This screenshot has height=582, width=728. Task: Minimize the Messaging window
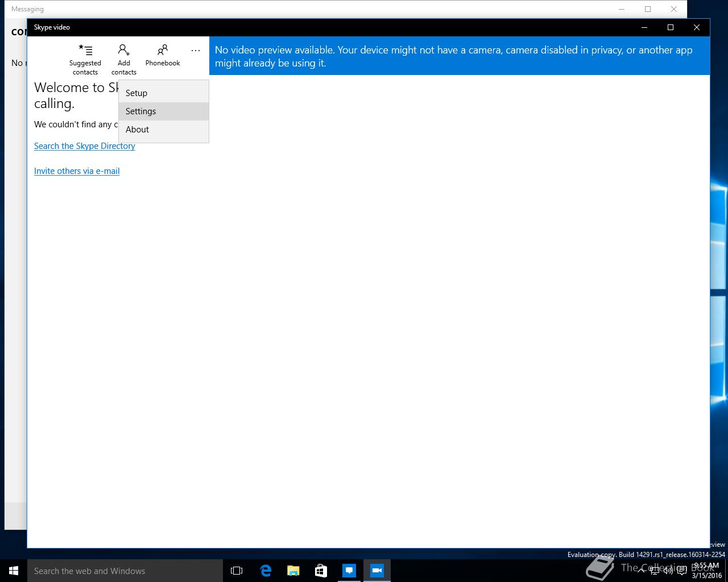pos(622,9)
